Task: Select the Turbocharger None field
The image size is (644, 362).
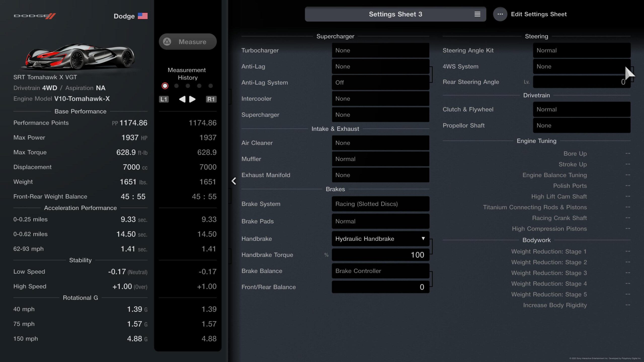Action: pos(380,50)
